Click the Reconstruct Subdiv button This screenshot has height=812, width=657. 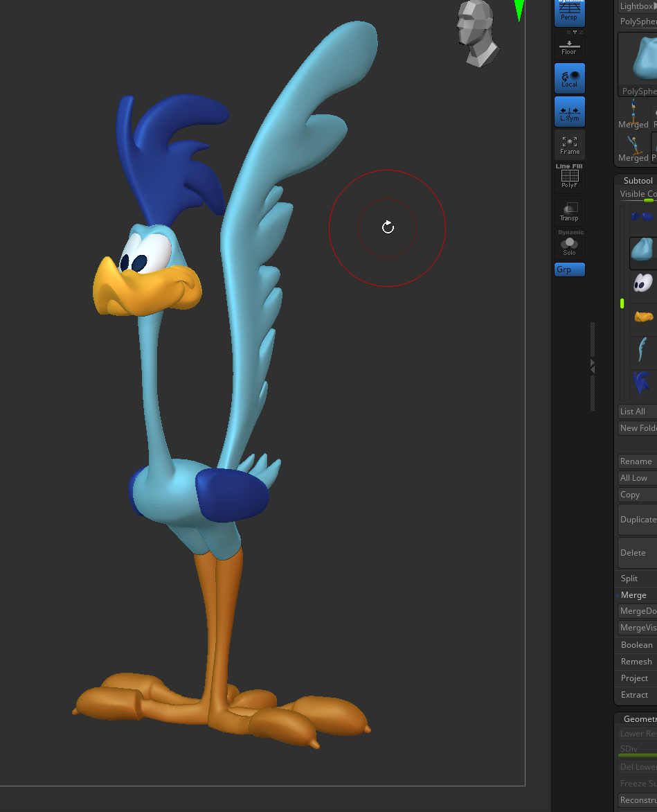coord(638,800)
